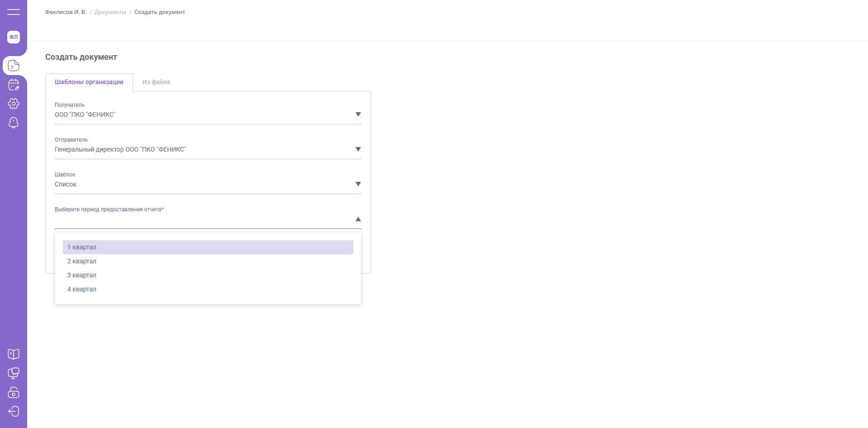This screenshot has height=428, width=868.
Task: Switch to the Из файла tab
Action: click(x=156, y=82)
